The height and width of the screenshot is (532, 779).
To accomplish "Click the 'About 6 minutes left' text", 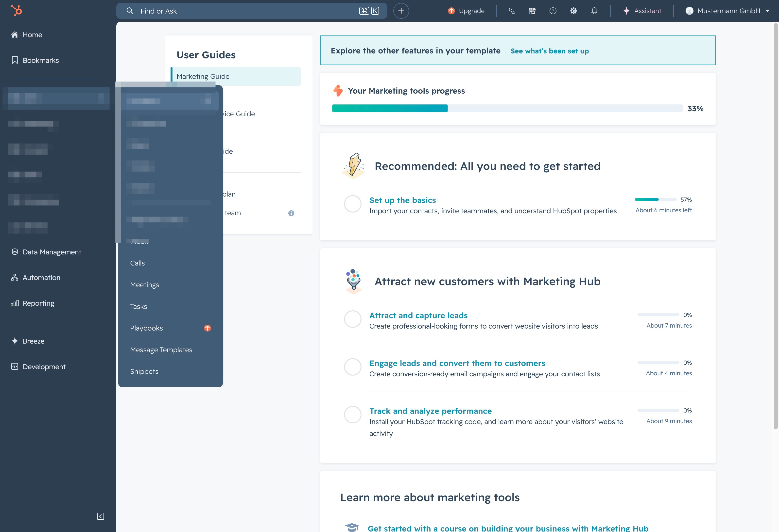I will click(x=663, y=210).
